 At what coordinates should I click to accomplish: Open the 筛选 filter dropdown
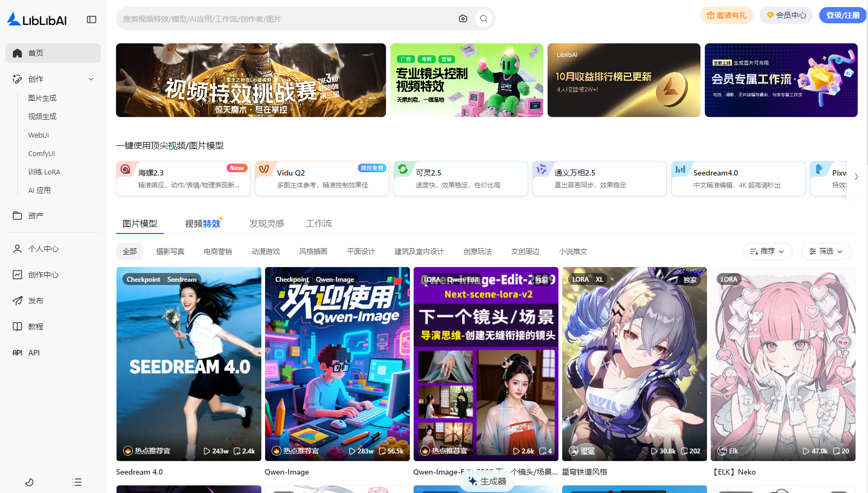(x=825, y=251)
